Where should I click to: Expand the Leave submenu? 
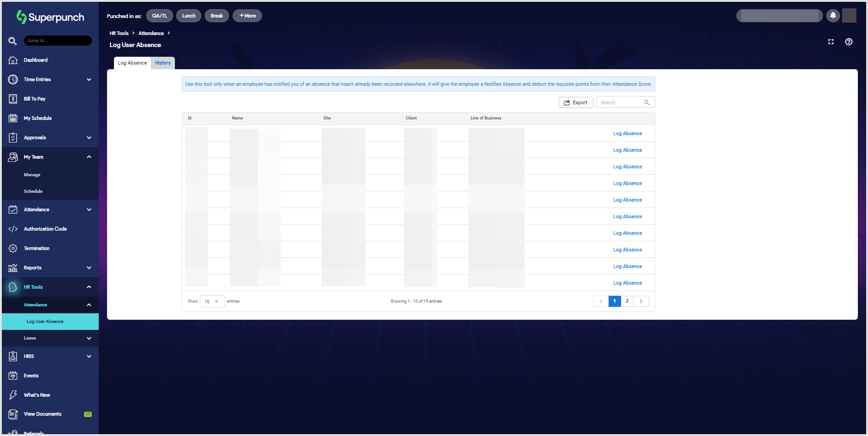pyautogui.click(x=89, y=338)
